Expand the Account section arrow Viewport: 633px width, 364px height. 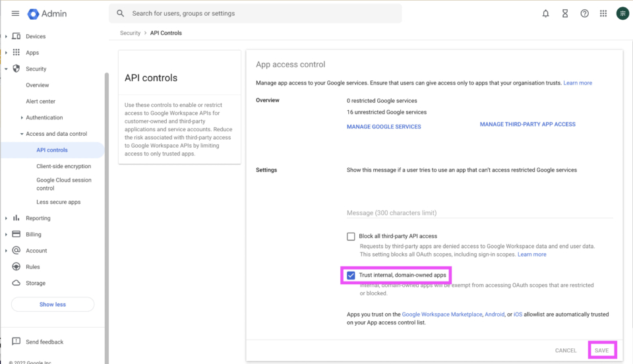click(x=6, y=251)
